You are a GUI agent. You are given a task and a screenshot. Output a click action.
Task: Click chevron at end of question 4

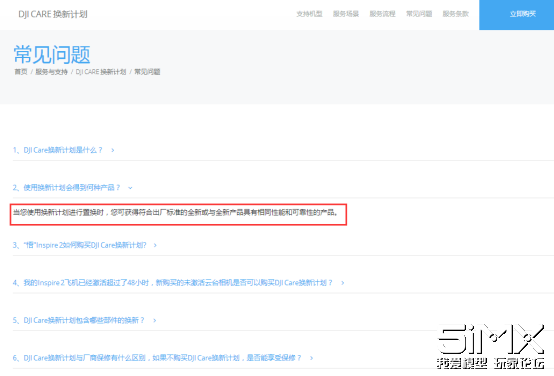pos(342,283)
